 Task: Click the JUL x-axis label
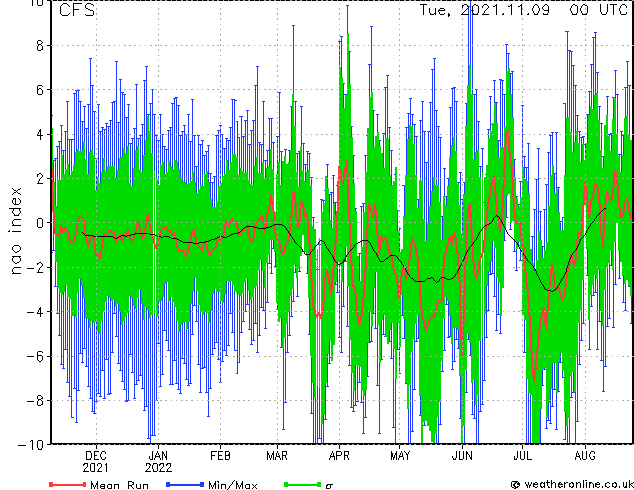(522, 456)
